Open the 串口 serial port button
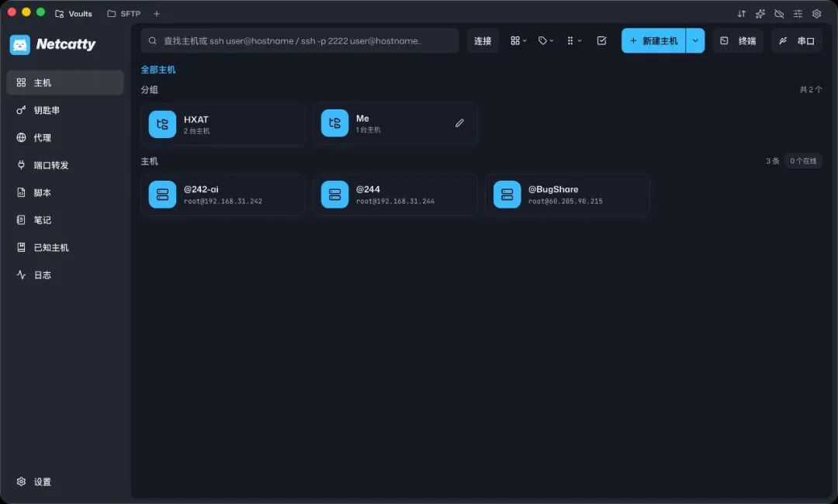838x504 pixels. [797, 40]
